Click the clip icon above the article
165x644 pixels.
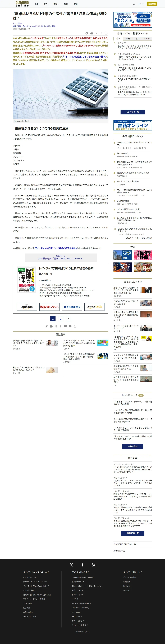click(x=87, y=33)
